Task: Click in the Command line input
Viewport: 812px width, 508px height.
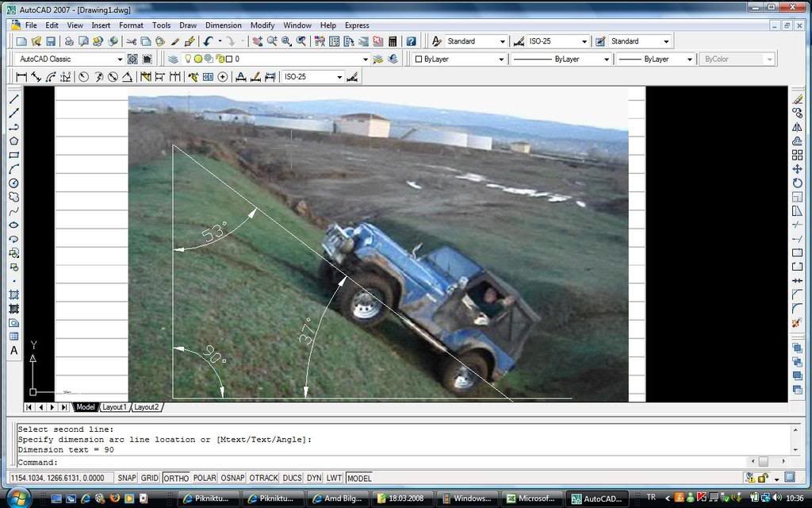Action: pos(396,462)
